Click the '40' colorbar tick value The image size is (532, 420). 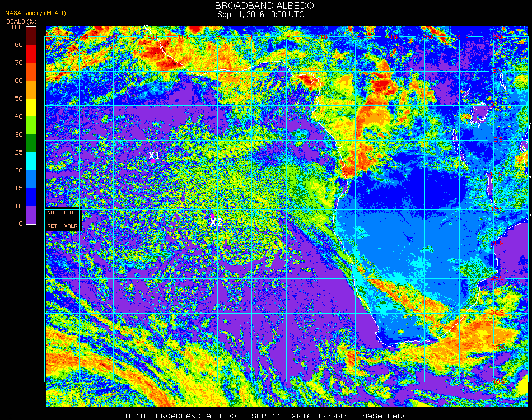(18, 116)
